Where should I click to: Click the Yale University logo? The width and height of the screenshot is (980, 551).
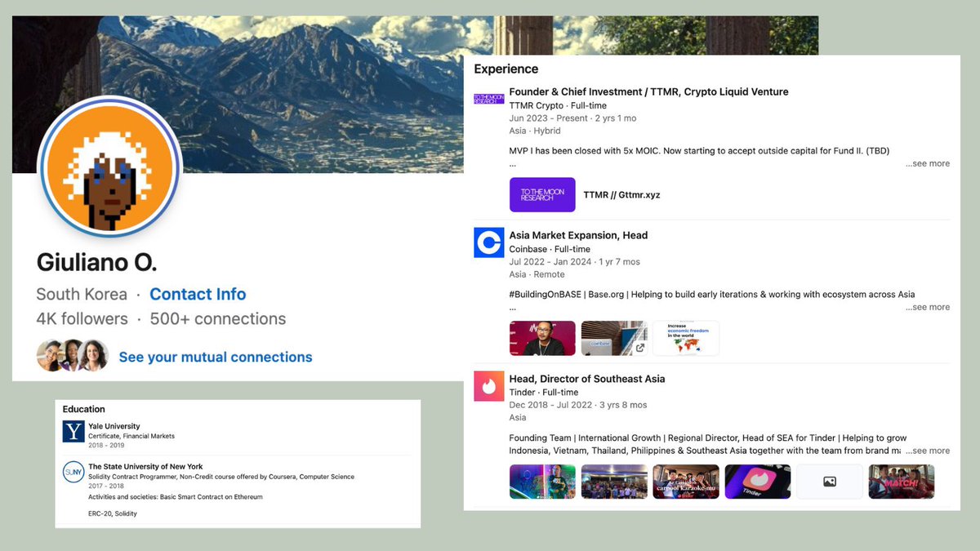click(x=73, y=431)
